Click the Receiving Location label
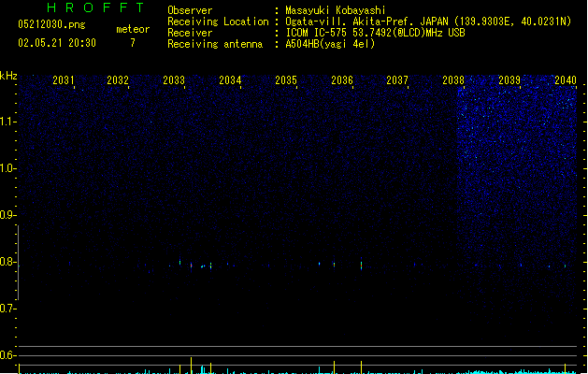This screenshot has width=588, height=374. pos(218,22)
